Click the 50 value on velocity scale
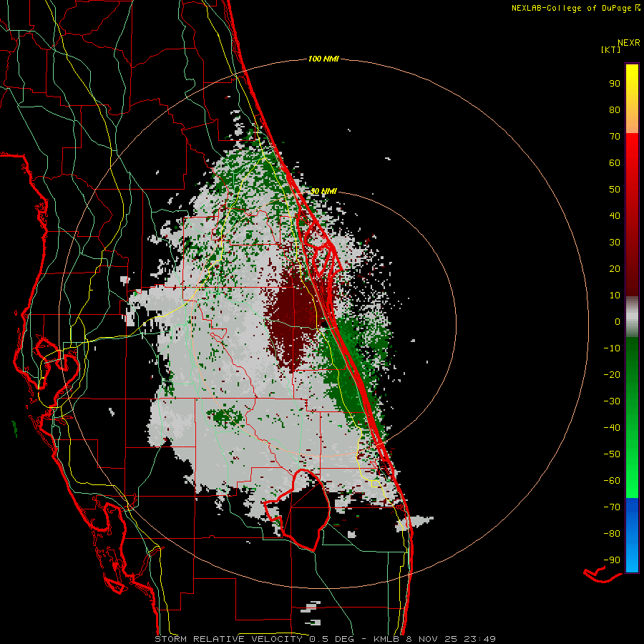This screenshot has height=644, width=644. coord(615,190)
